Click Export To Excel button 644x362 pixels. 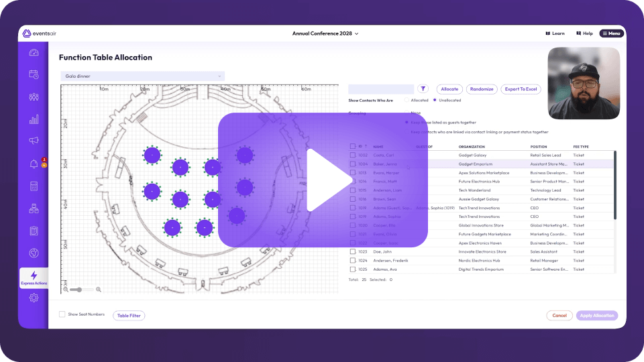pos(521,89)
